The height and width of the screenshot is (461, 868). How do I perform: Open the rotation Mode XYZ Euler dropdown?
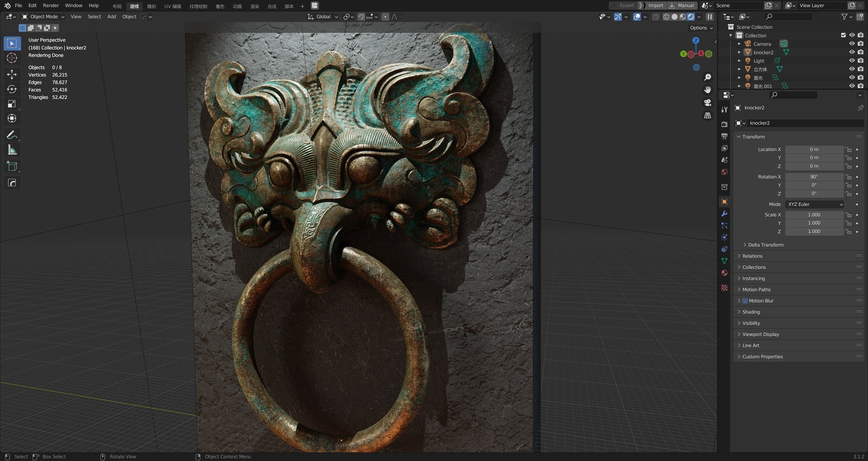pyautogui.click(x=814, y=204)
